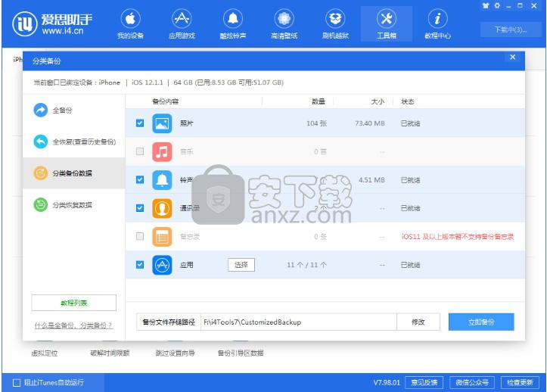
Task: Click 虚拟定位 tool label behind dialog
Action: pos(45,353)
